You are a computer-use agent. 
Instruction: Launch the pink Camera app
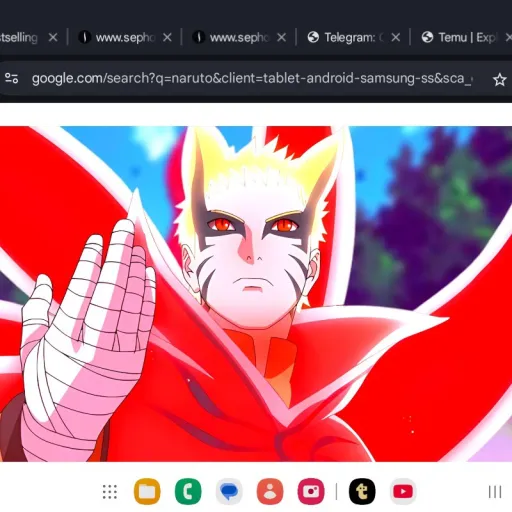click(311, 491)
